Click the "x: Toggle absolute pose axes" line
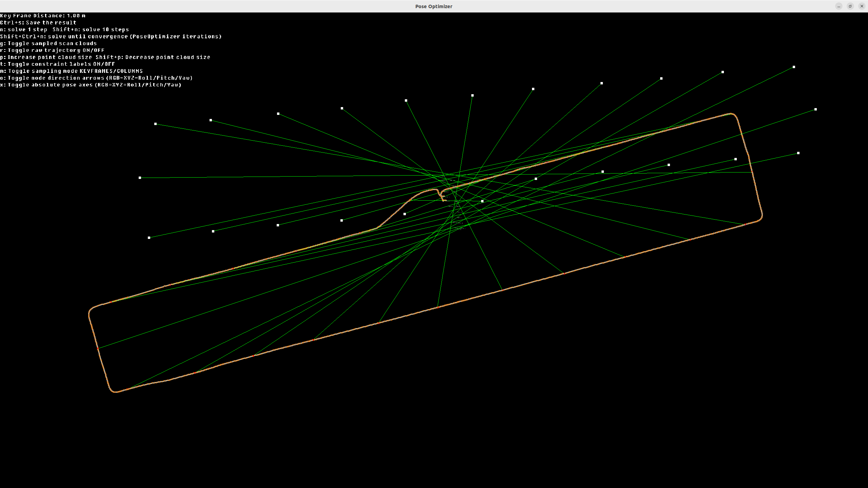 91,85
